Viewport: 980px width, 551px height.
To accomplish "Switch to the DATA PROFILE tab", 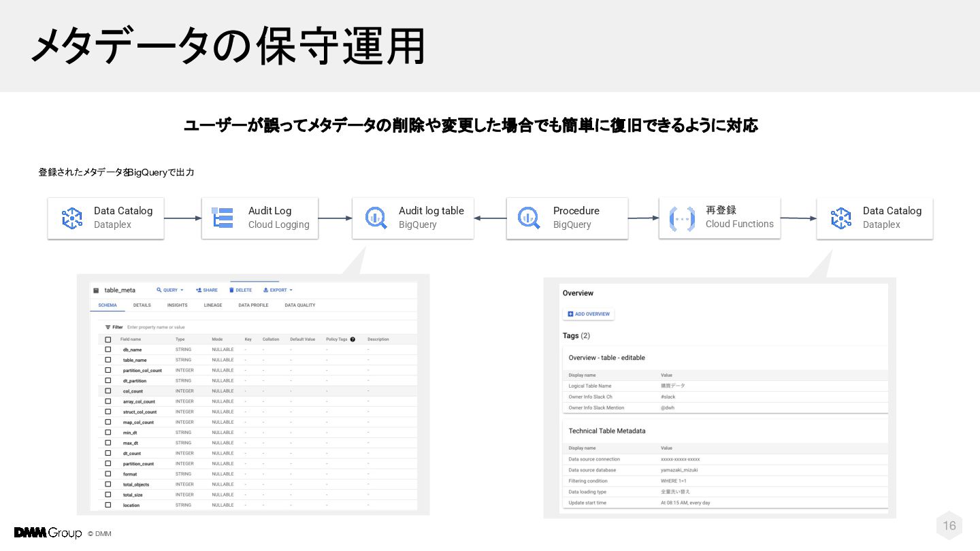I will click(x=253, y=305).
